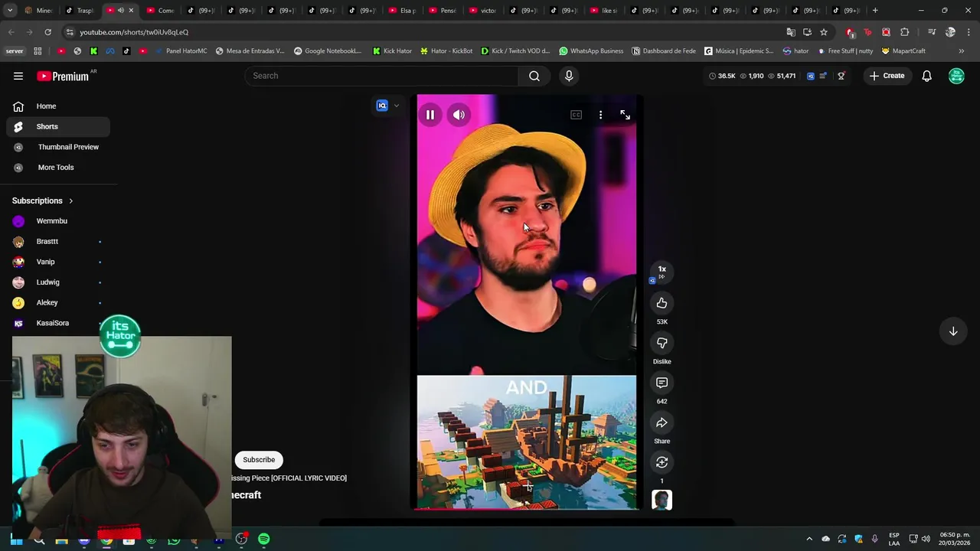Open Thumbnail Preview in the sidebar
Viewport: 980px width, 551px height.
(x=58, y=147)
